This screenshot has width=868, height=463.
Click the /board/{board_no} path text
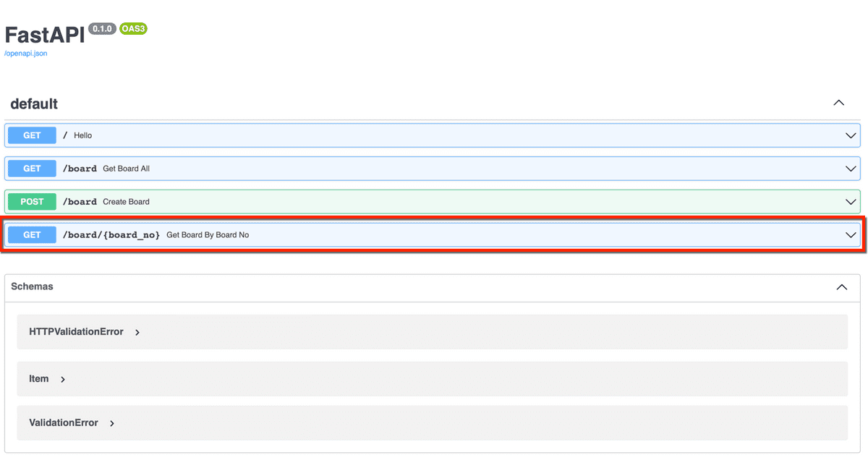(111, 235)
